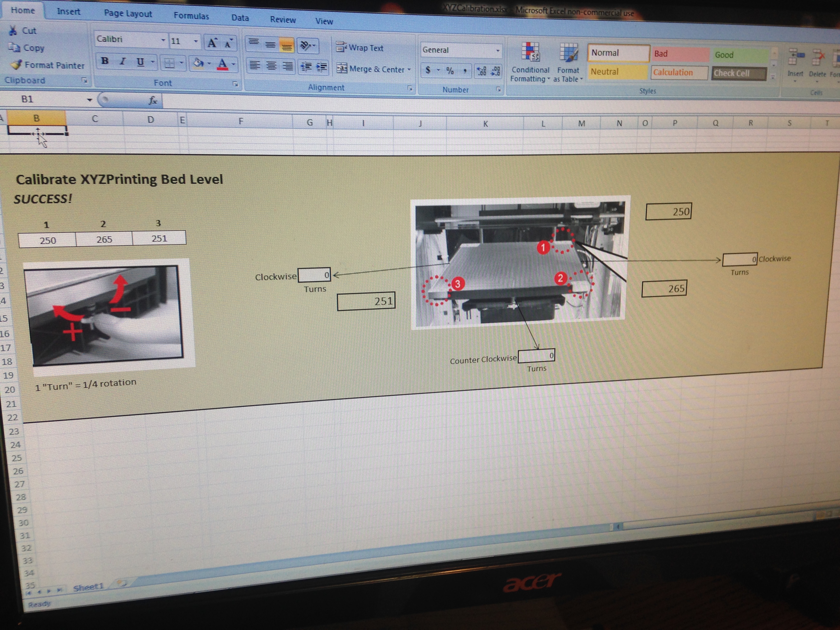Image resolution: width=840 pixels, height=630 pixels.
Task: Toggle Middle Align for the cell
Action: click(x=270, y=44)
